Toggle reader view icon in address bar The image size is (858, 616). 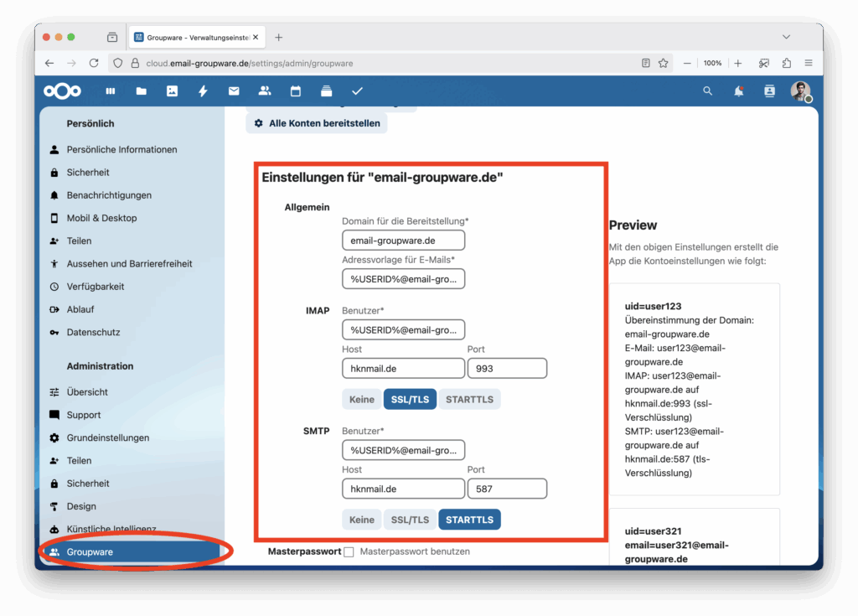(646, 63)
